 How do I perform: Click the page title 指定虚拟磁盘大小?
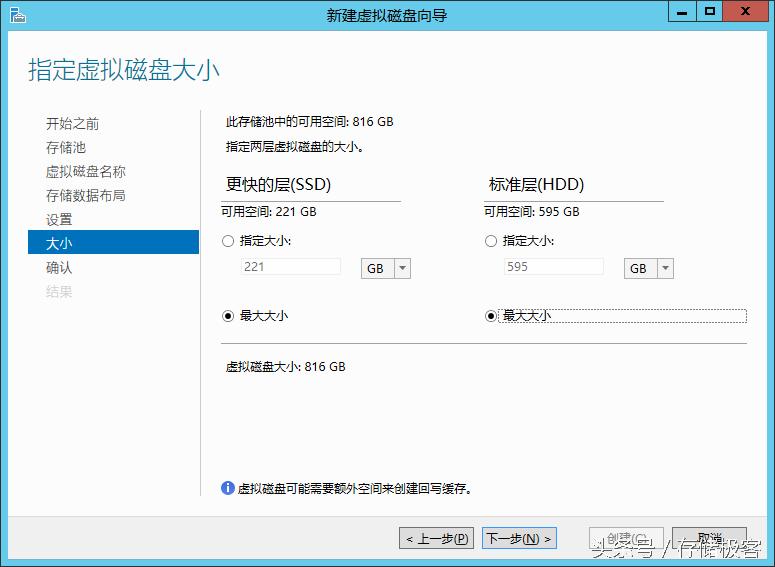(124, 69)
